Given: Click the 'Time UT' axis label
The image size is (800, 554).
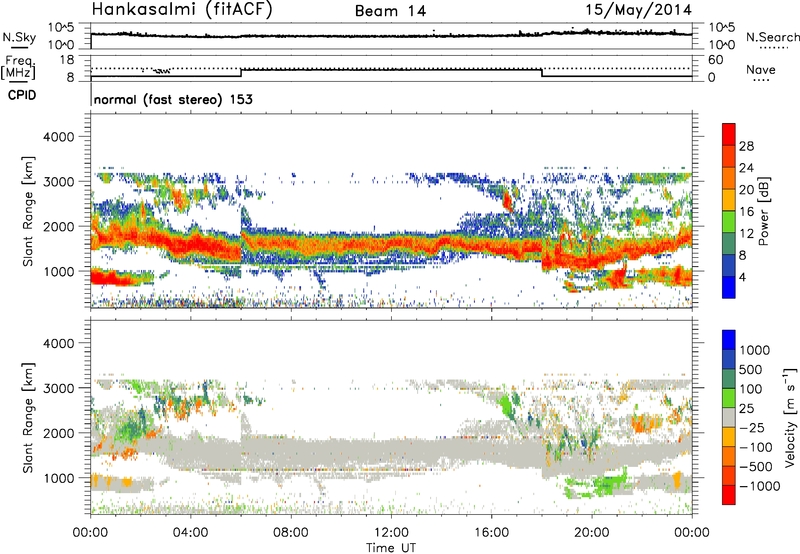Looking at the screenshot, I should 391,548.
